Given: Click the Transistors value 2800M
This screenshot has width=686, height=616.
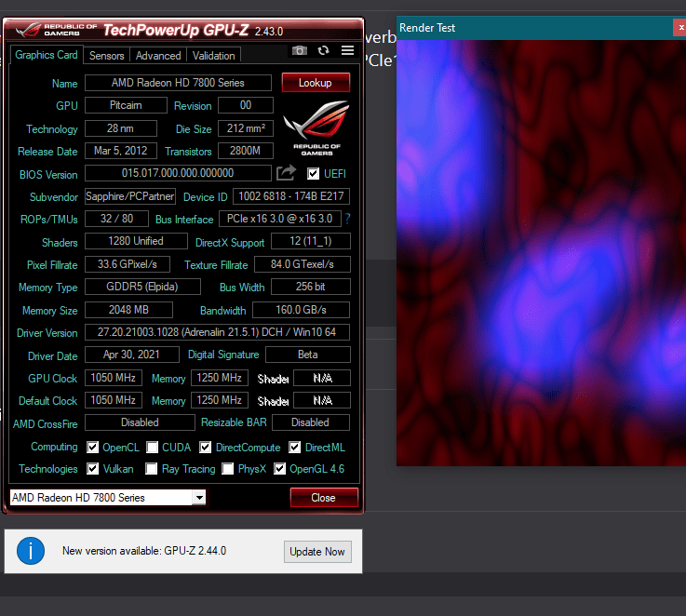Looking at the screenshot, I should coord(246,151).
